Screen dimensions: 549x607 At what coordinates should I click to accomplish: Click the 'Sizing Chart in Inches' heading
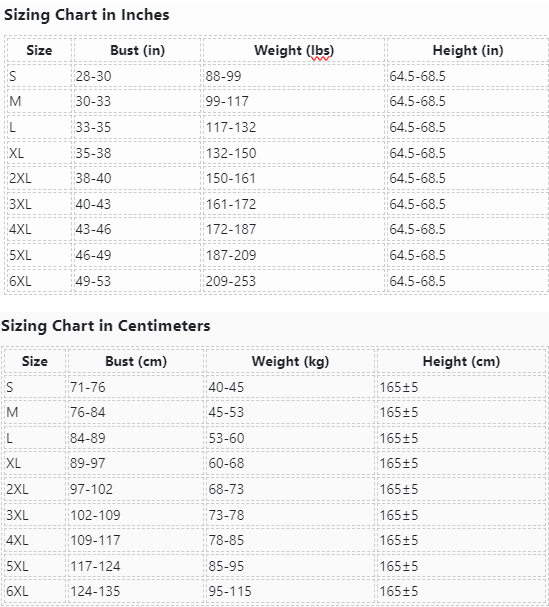pos(87,15)
